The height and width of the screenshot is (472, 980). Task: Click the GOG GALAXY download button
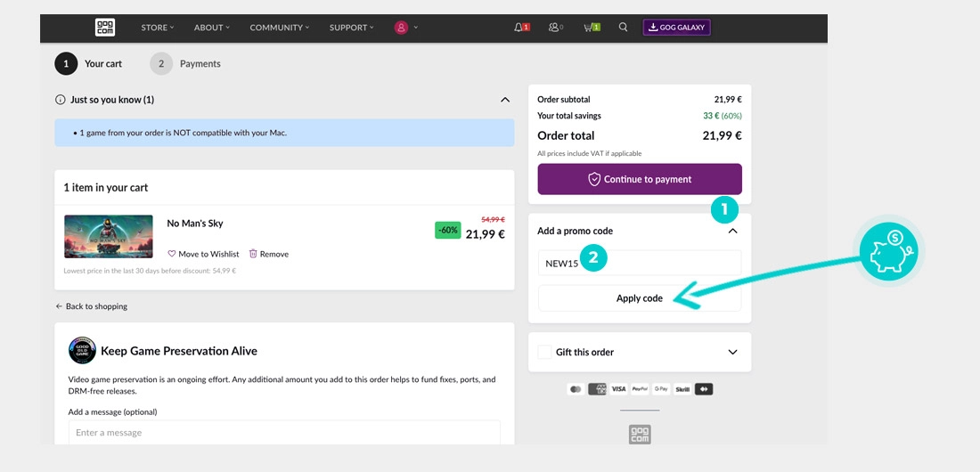[x=677, y=28]
